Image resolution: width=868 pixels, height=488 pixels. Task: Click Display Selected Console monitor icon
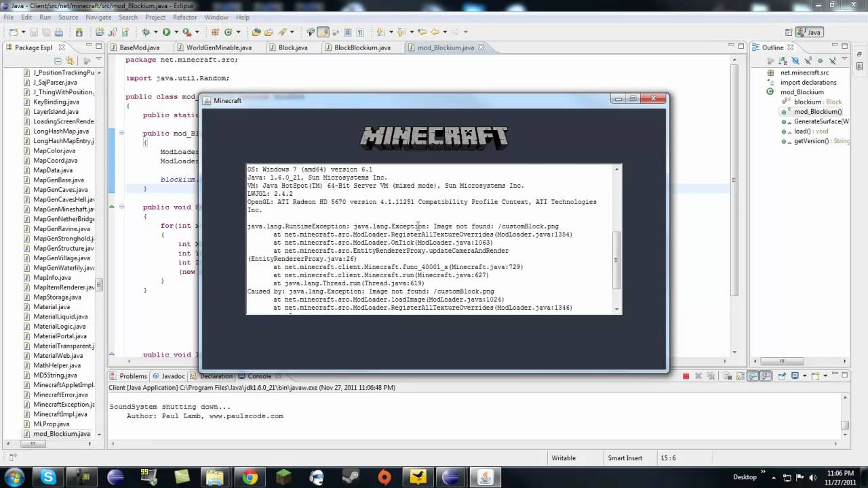point(795,375)
